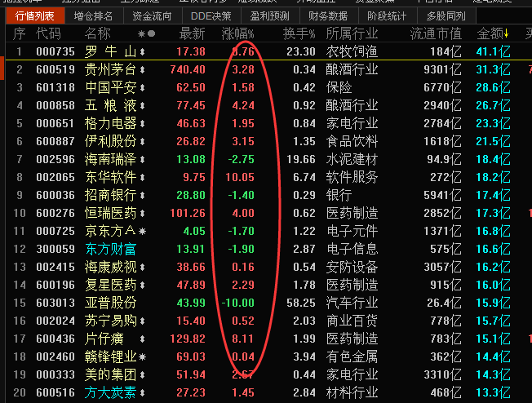Viewport: 532px width, 403px height.
Task: Sort by the 名称 column header
Action: click(x=98, y=33)
